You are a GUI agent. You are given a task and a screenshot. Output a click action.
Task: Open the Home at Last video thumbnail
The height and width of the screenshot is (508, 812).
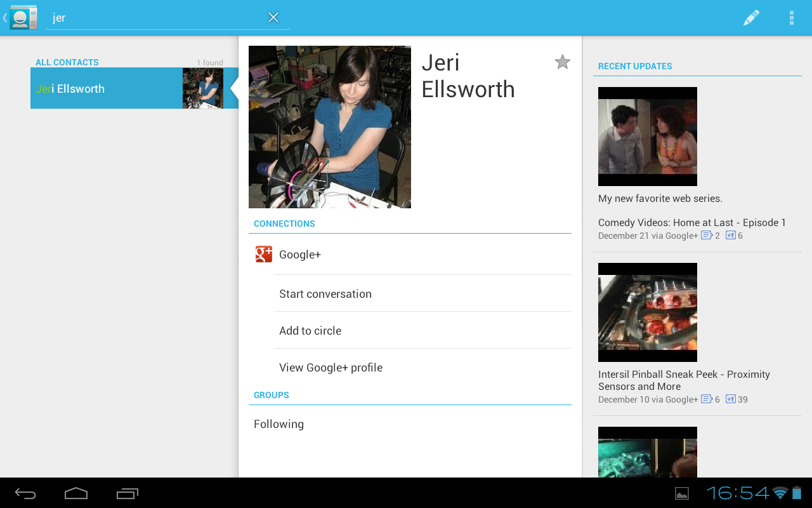(x=648, y=137)
